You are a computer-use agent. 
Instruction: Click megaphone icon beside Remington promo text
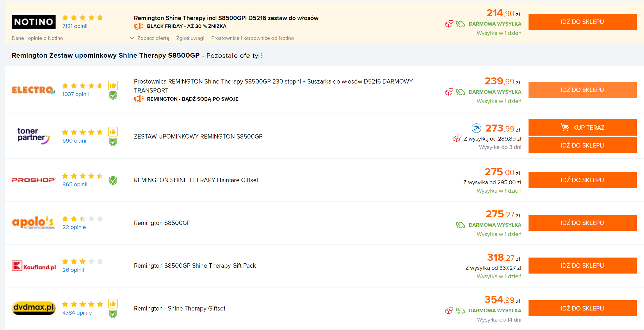[x=139, y=99]
